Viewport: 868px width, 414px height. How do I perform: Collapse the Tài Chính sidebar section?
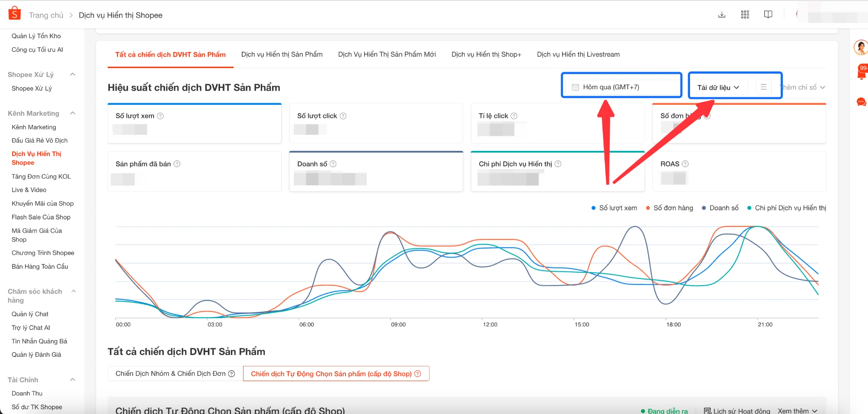click(x=73, y=380)
